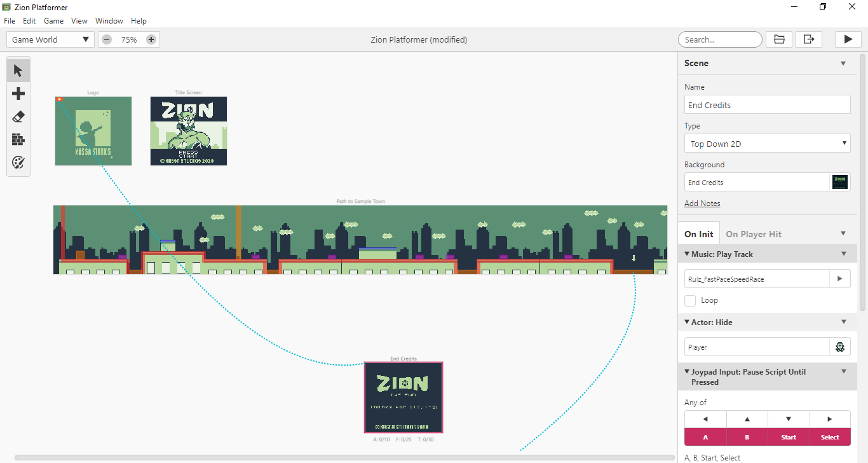The height and width of the screenshot is (463, 868).
Task: Enable the Loop checkbox
Action: pyautogui.click(x=690, y=300)
